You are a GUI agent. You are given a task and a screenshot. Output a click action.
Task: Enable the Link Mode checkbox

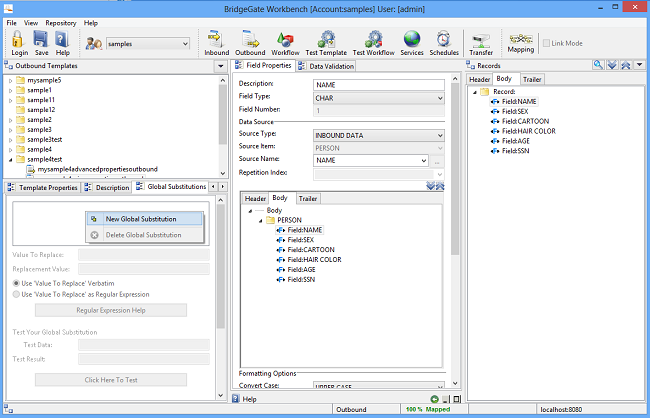(546, 43)
